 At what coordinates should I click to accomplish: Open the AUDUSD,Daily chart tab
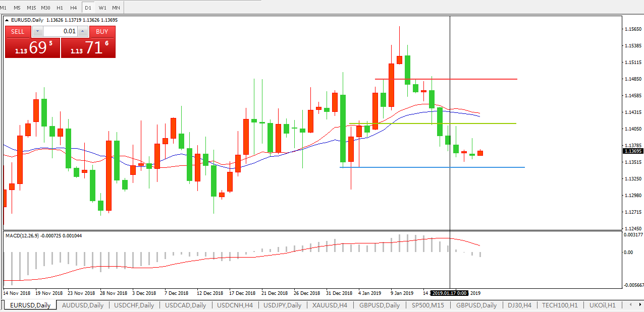(x=83, y=305)
